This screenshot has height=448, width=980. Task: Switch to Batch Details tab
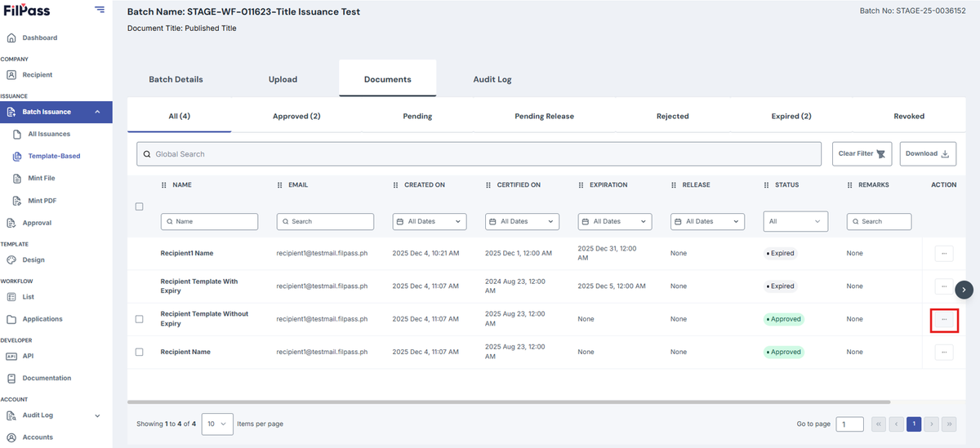pos(176,79)
